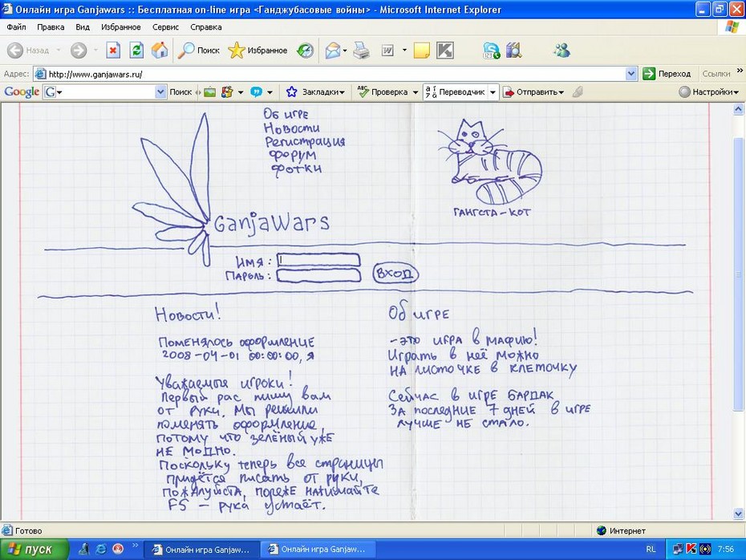Go to Home page via house icon
Image resolution: width=746 pixels, height=560 pixels.
click(160, 50)
